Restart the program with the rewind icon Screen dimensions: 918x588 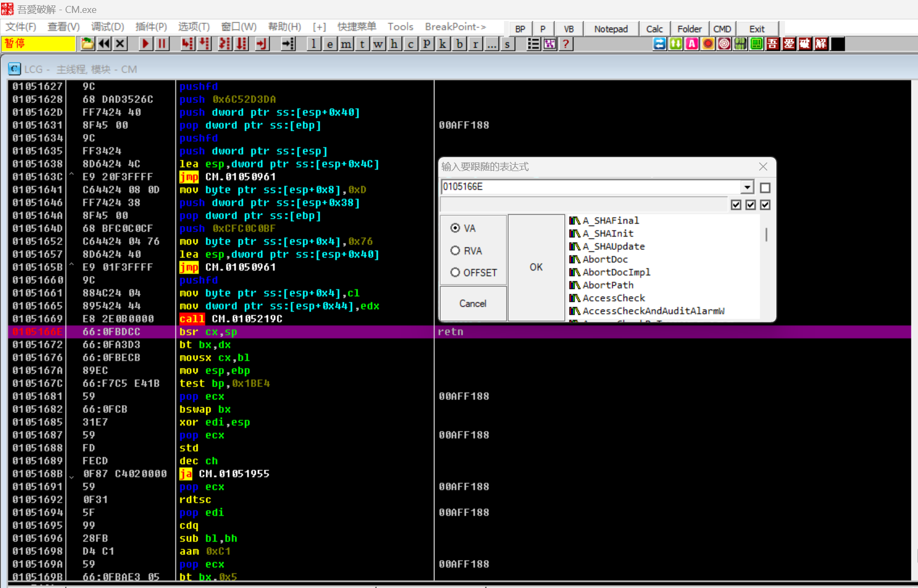[104, 44]
